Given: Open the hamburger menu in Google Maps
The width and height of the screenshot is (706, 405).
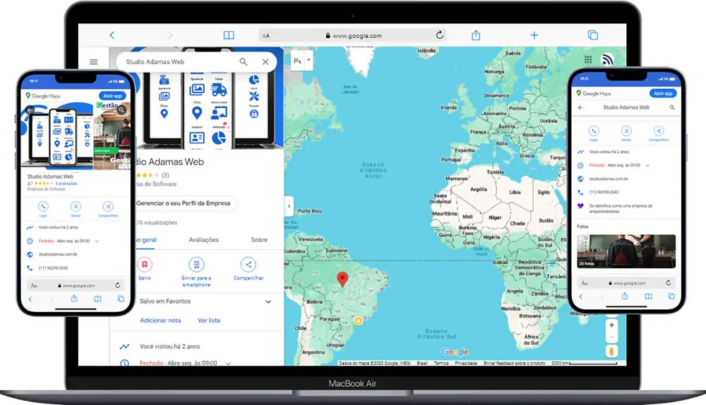Looking at the screenshot, I should coord(94,62).
